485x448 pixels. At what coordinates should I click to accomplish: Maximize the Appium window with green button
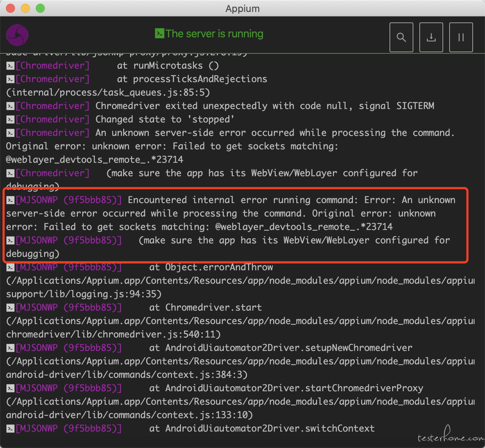(40, 8)
